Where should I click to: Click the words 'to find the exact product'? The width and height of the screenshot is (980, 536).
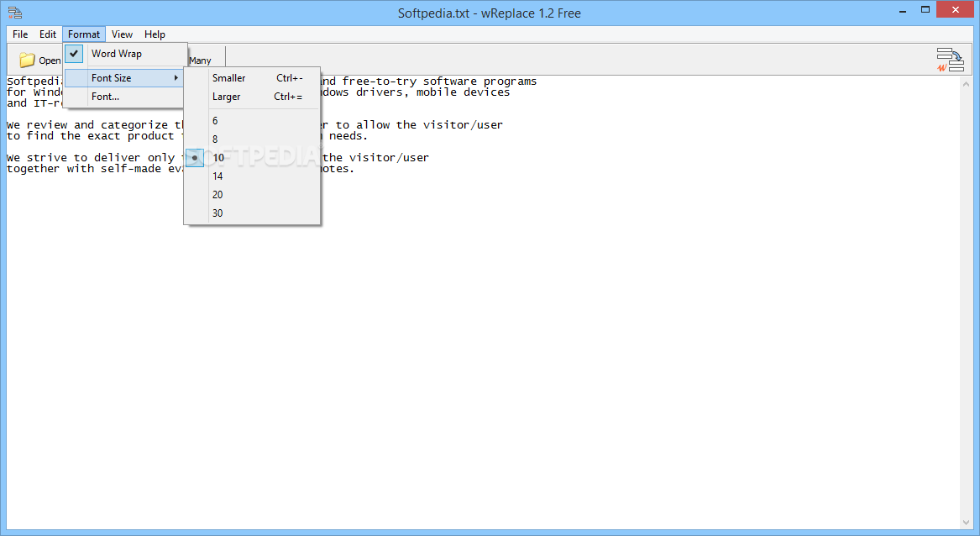point(91,136)
